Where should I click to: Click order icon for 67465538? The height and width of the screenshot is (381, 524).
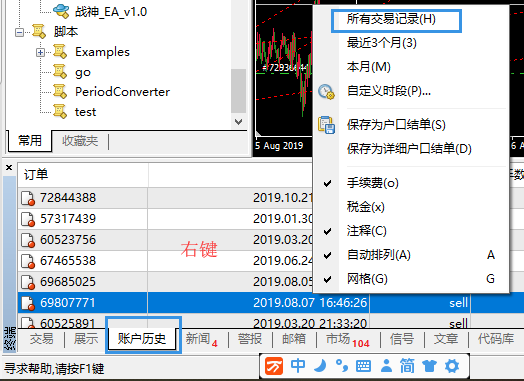tap(28, 261)
